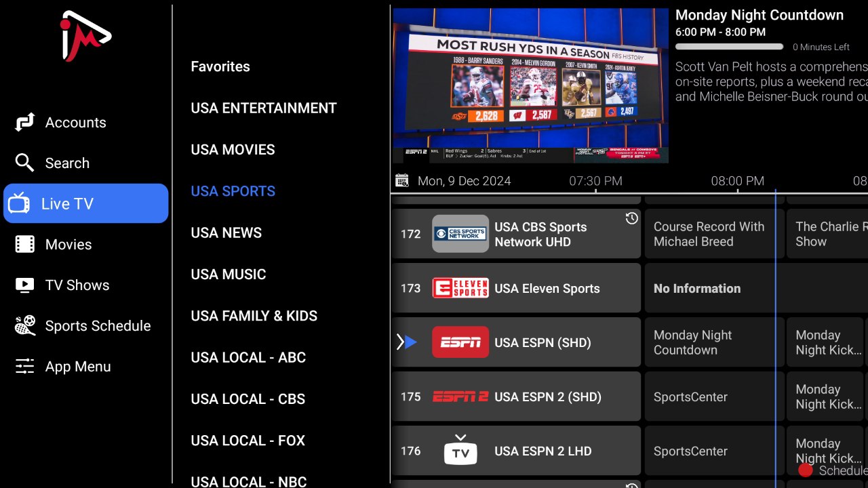
Task: Select USA LOCAL - FOX category
Action: point(248,441)
